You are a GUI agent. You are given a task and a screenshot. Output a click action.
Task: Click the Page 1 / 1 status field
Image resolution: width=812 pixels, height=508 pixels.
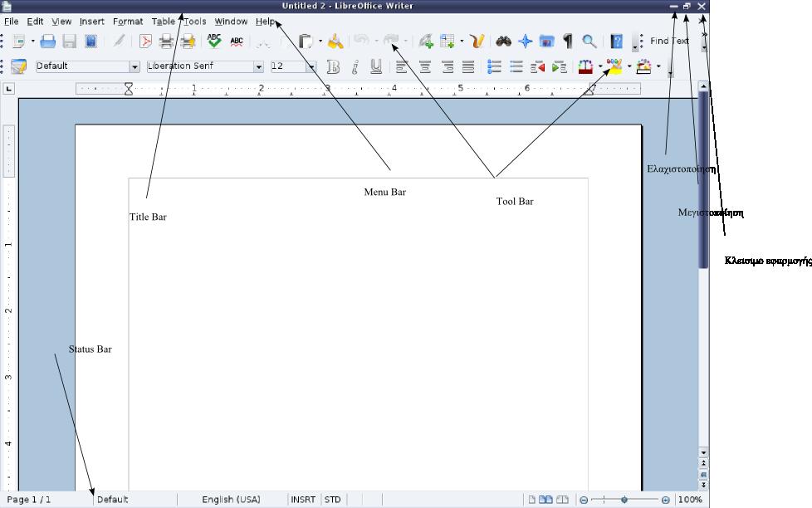(x=28, y=500)
